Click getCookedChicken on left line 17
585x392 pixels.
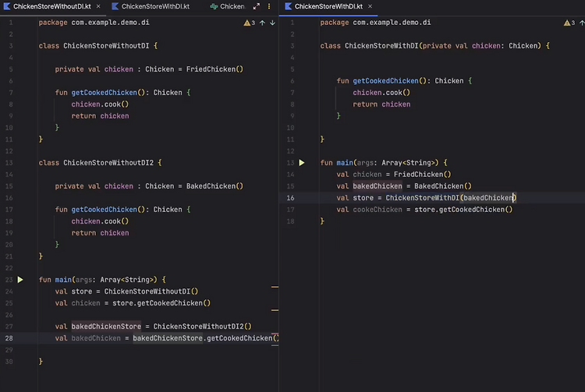click(104, 210)
